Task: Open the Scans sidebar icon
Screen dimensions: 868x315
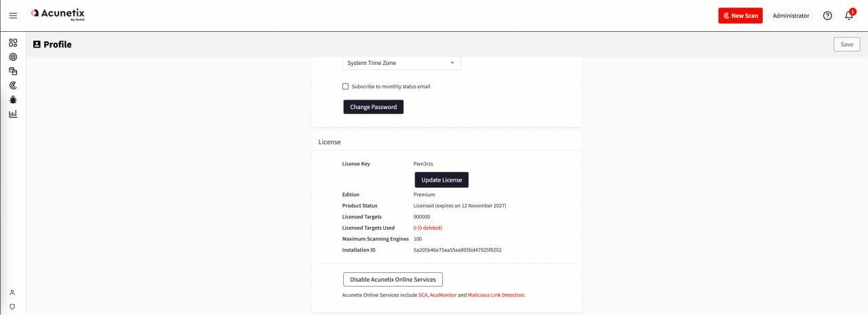Action: pyautogui.click(x=13, y=85)
